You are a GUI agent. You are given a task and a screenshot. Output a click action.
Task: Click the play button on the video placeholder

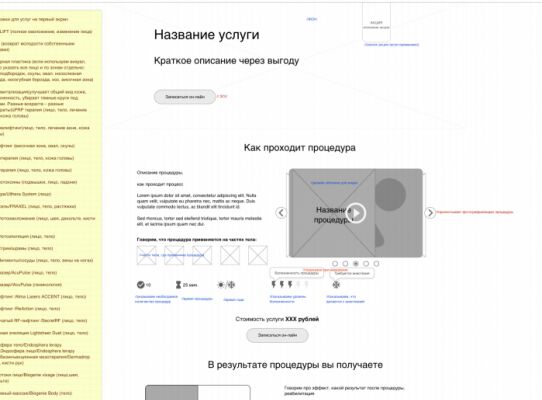(356, 213)
